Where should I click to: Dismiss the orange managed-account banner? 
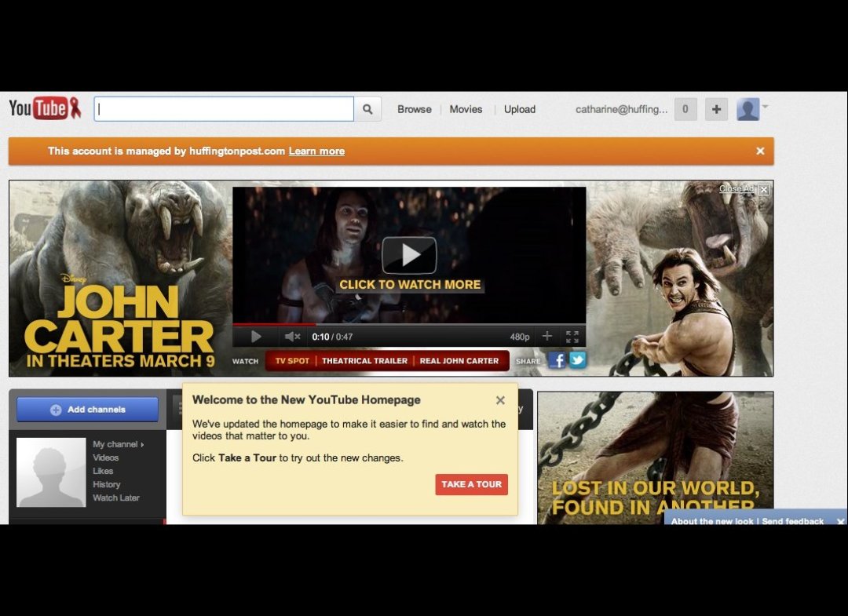click(x=760, y=151)
